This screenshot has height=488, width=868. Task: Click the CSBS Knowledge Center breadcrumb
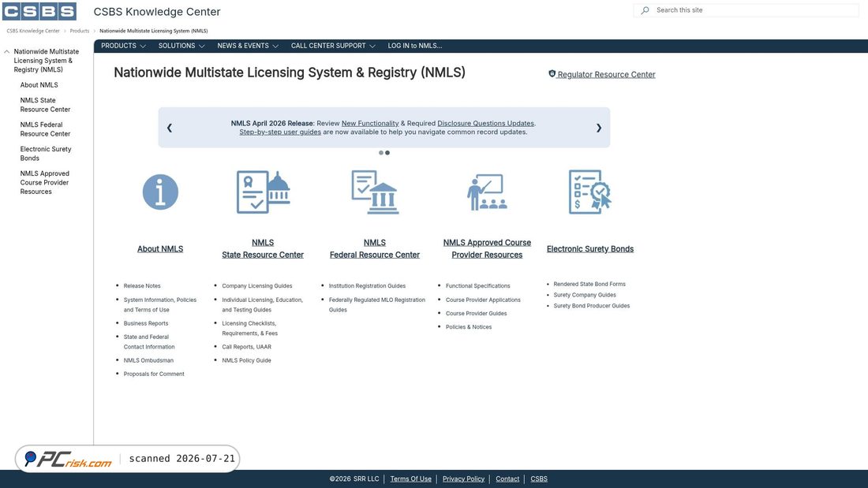click(x=33, y=31)
